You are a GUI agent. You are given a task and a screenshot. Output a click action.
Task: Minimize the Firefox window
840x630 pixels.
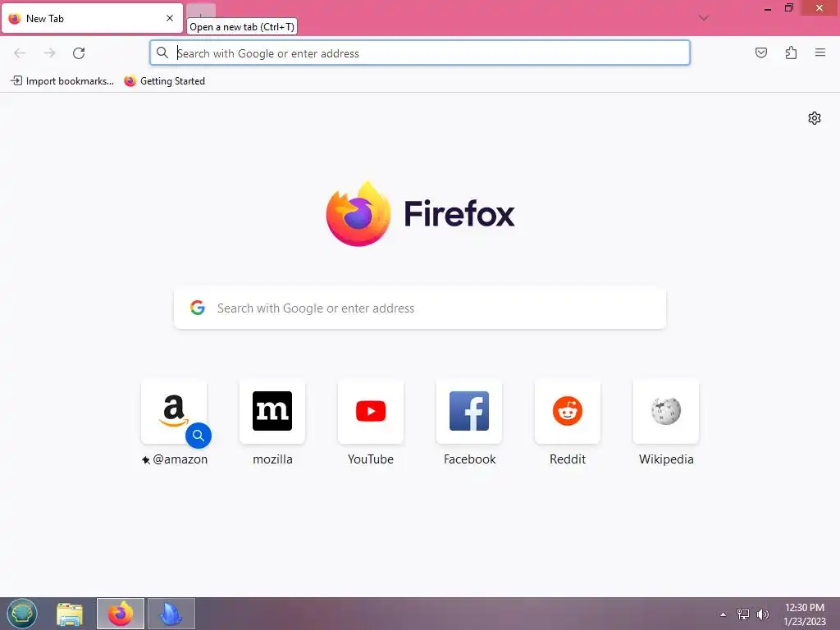(768, 8)
